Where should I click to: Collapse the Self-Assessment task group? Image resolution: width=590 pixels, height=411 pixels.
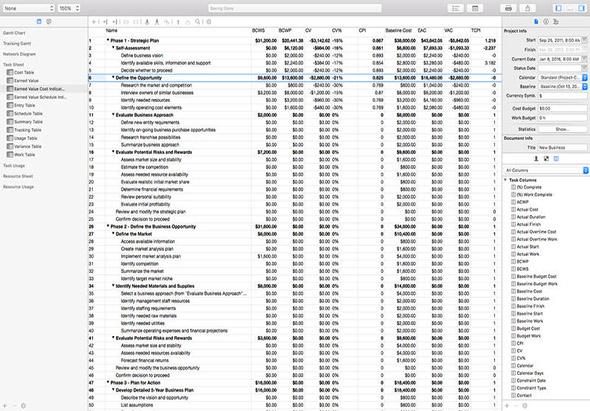click(x=113, y=48)
